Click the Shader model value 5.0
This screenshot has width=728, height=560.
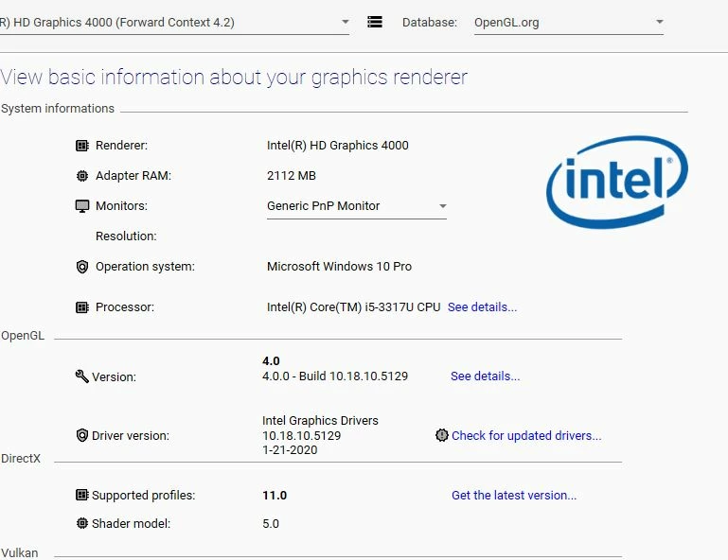(x=271, y=524)
